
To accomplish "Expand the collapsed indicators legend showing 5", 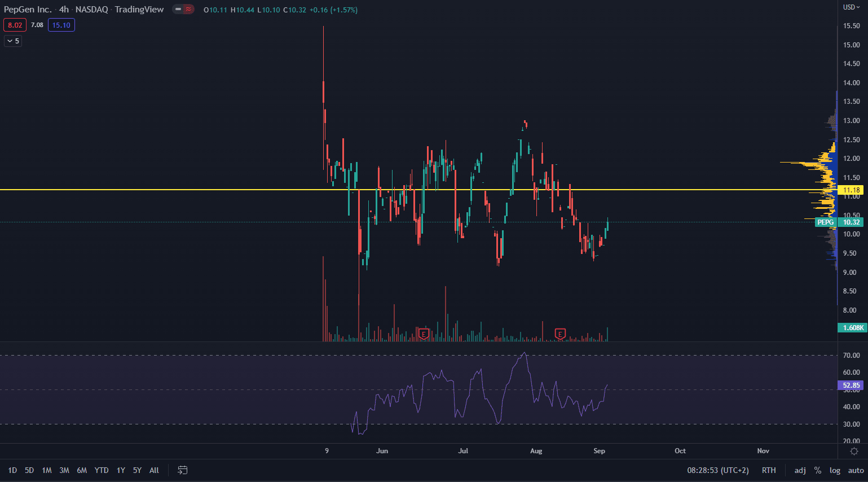I will [13, 41].
